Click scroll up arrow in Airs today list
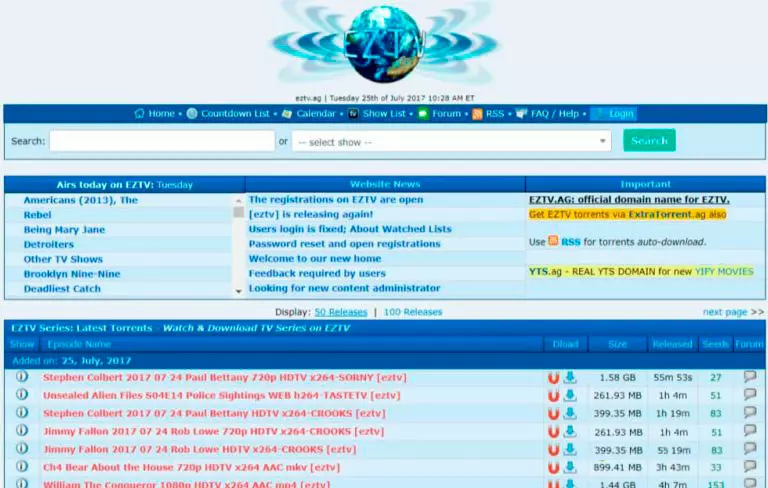The height and width of the screenshot is (488, 768). 239,200
